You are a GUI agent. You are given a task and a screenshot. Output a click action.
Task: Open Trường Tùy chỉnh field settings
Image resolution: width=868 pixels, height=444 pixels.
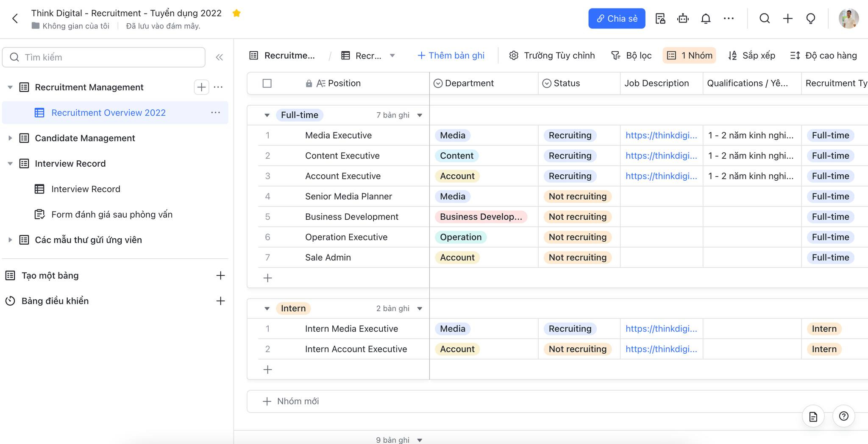point(552,56)
